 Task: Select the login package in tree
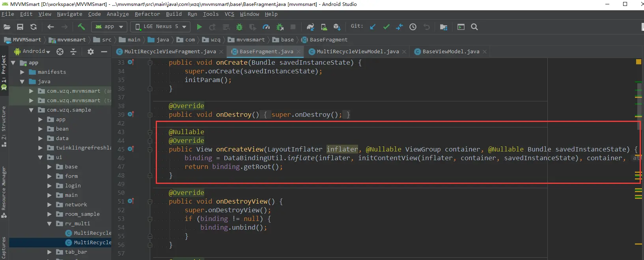[73, 186]
